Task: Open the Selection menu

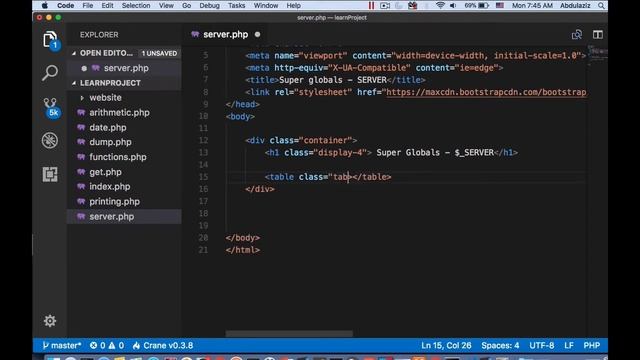Action: click(x=136, y=6)
